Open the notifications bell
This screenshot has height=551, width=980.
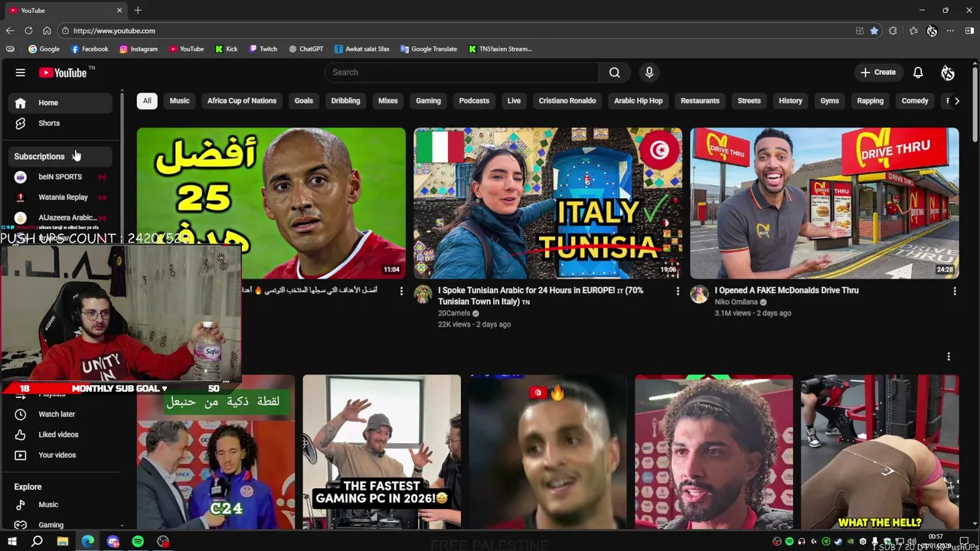(918, 73)
